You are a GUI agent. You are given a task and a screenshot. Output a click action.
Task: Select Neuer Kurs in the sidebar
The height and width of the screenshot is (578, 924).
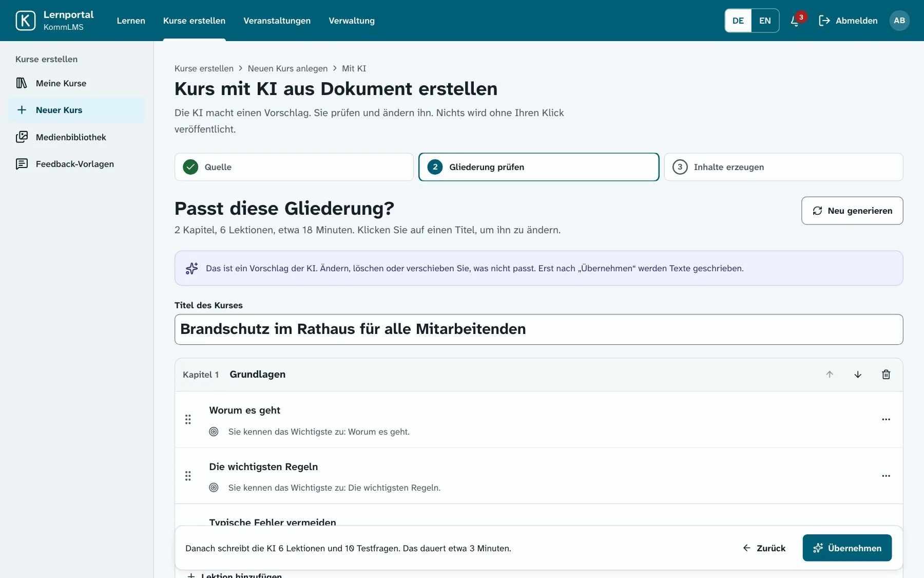coord(77,110)
